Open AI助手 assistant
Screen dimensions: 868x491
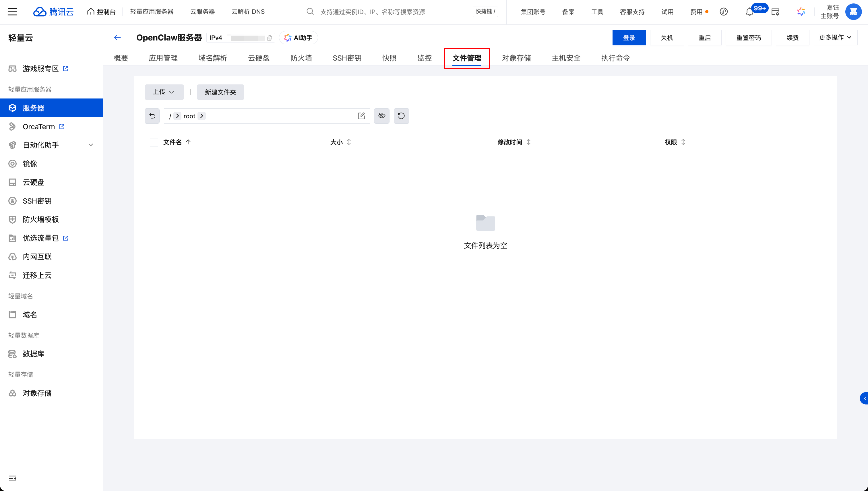click(298, 37)
